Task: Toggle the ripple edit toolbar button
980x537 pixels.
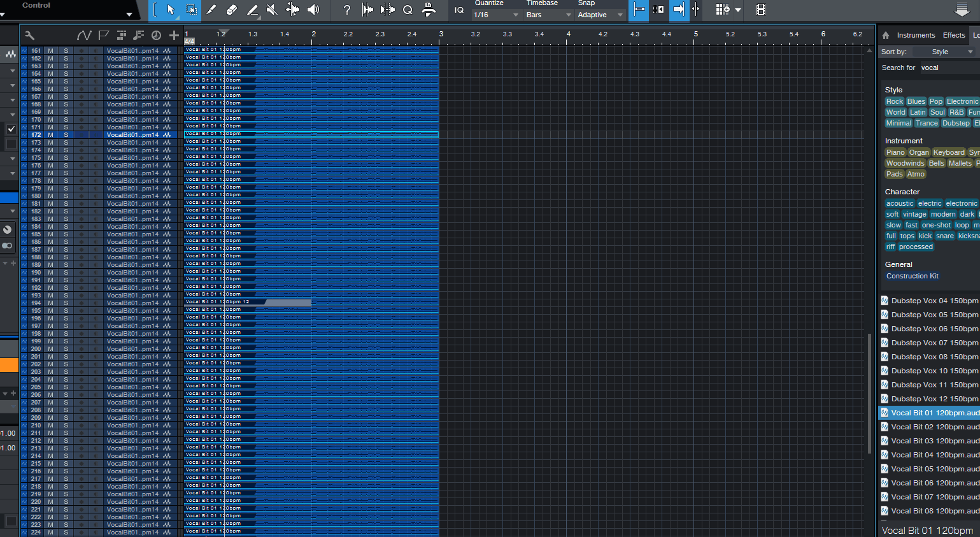Action: [659, 10]
